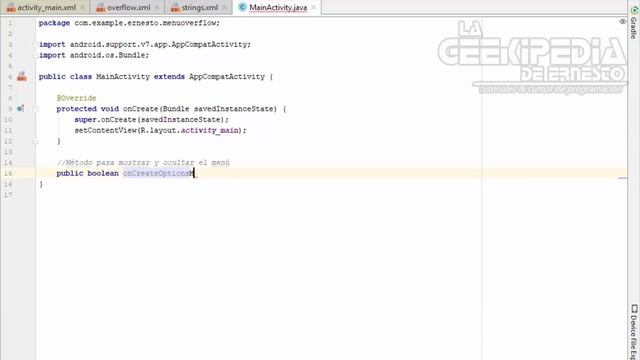This screenshot has width=640, height=360.
Task: Close the strings.xml tab
Action: tap(224, 7)
